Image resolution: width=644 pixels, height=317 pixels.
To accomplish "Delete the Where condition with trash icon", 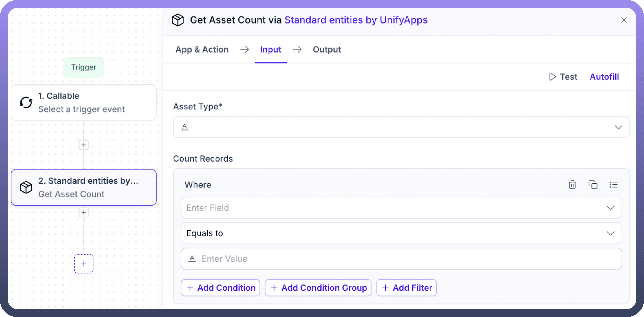I will point(572,185).
